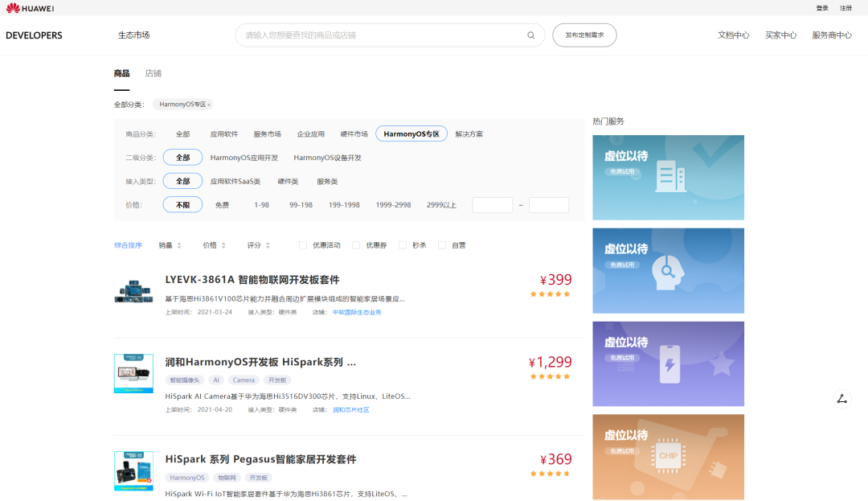
Task: Select the 商品 tab
Action: coord(122,73)
